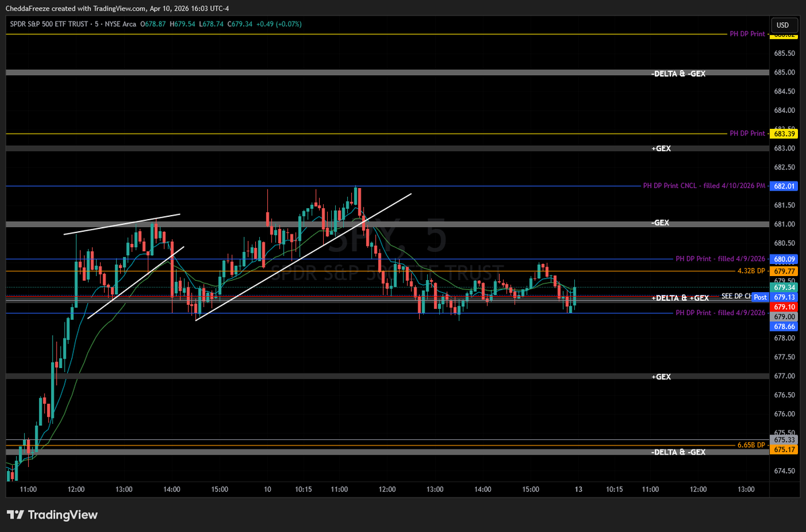Click the 685.50 price axis label
This screenshot has width=806, height=532.
tap(785, 53)
